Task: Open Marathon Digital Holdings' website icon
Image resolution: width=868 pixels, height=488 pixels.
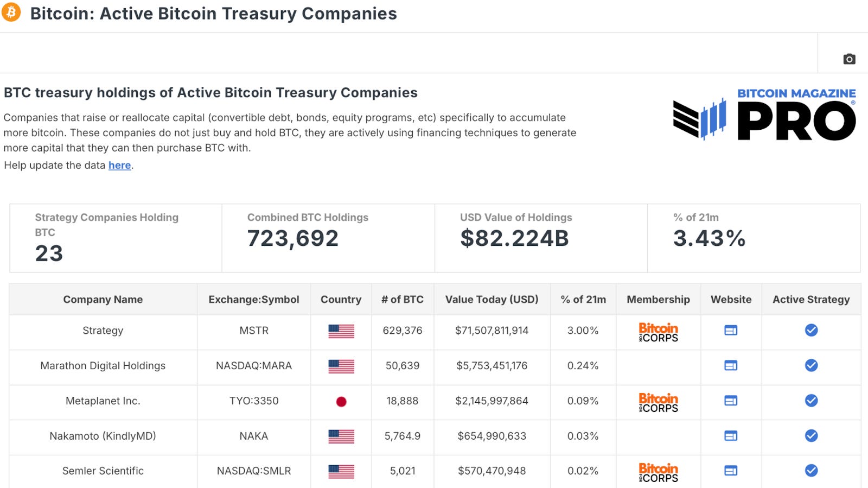Action: [x=731, y=366]
